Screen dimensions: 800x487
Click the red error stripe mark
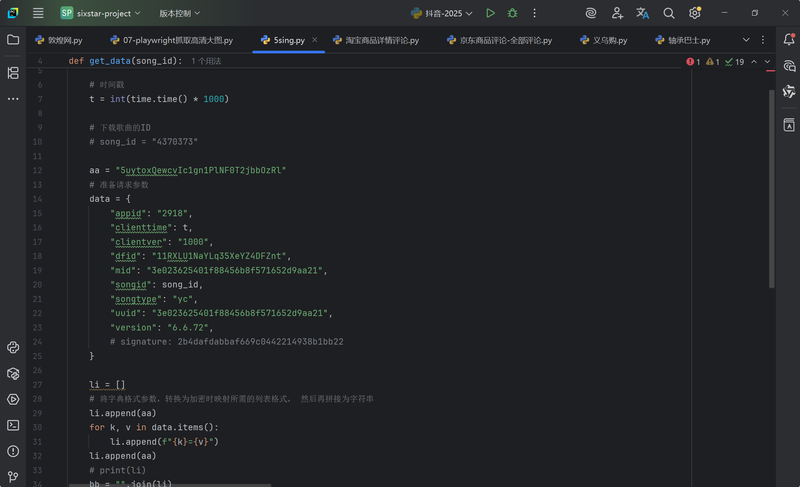click(x=770, y=71)
